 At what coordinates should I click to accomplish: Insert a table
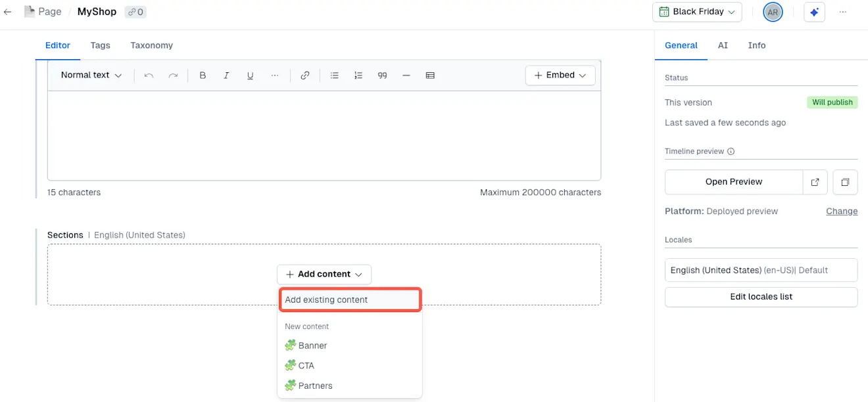click(430, 76)
